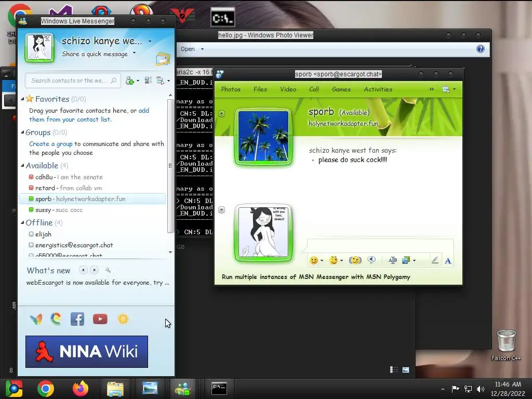Open the Photos tab in chat
This screenshot has width=532, height=399.
pos(231,89)
